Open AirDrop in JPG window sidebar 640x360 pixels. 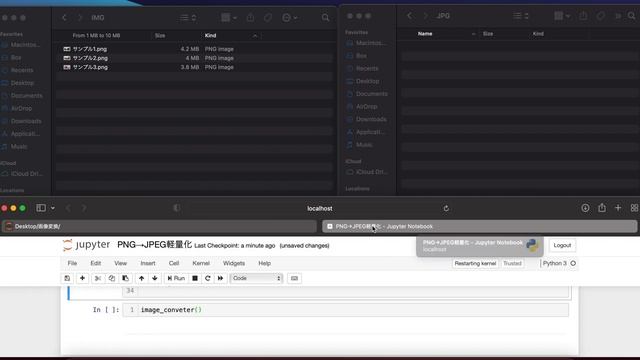(366, 107)
